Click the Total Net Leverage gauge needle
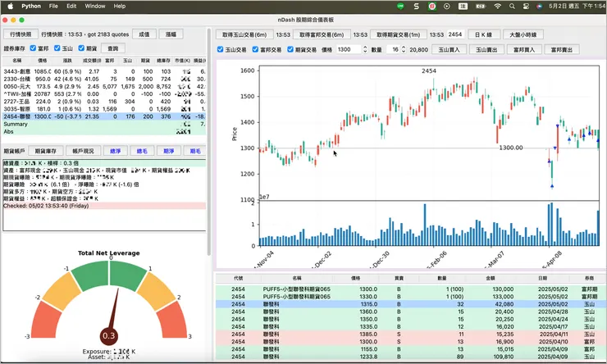 [112, 315]
